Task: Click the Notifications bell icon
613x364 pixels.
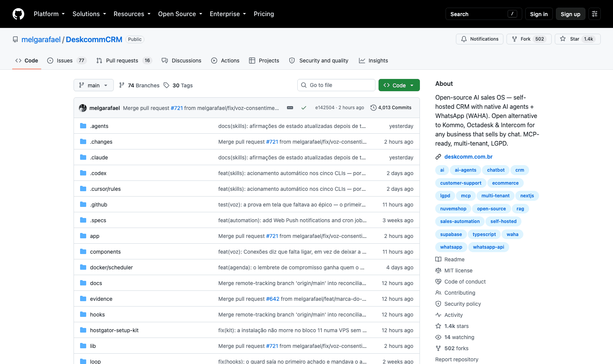Action: pyautogui.click(x=464, y=39)
